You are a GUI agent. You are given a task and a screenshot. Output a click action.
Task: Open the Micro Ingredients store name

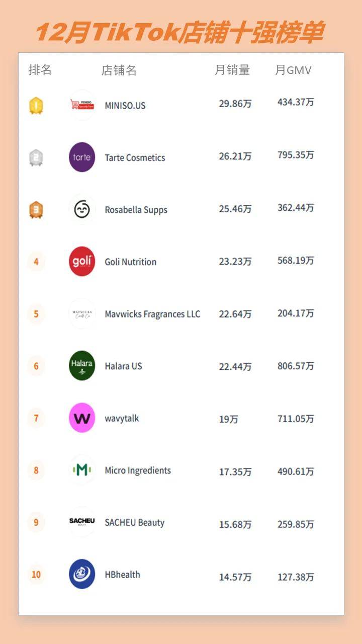click(x=138, y=470)
